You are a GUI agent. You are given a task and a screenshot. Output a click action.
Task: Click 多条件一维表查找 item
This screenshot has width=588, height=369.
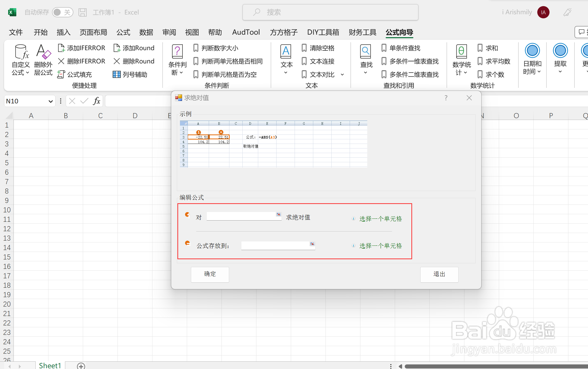pyautogui.click(x=410, y=61)
